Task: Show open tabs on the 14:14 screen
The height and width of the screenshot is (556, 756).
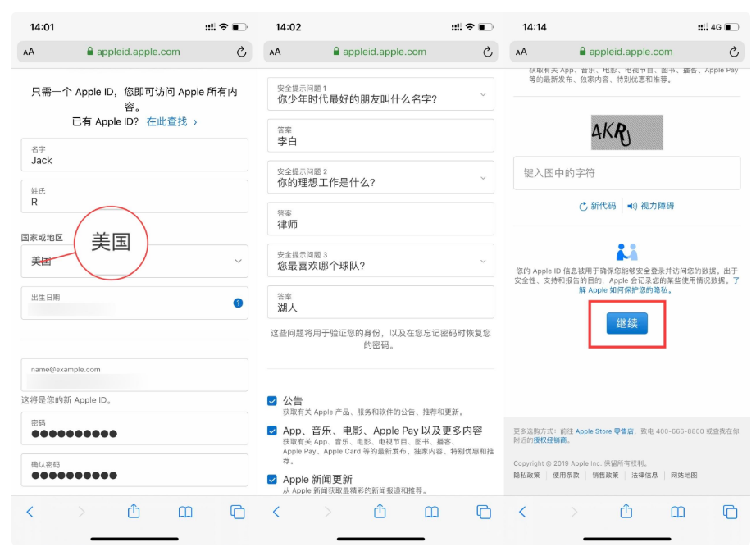Action: coord(730,512)
